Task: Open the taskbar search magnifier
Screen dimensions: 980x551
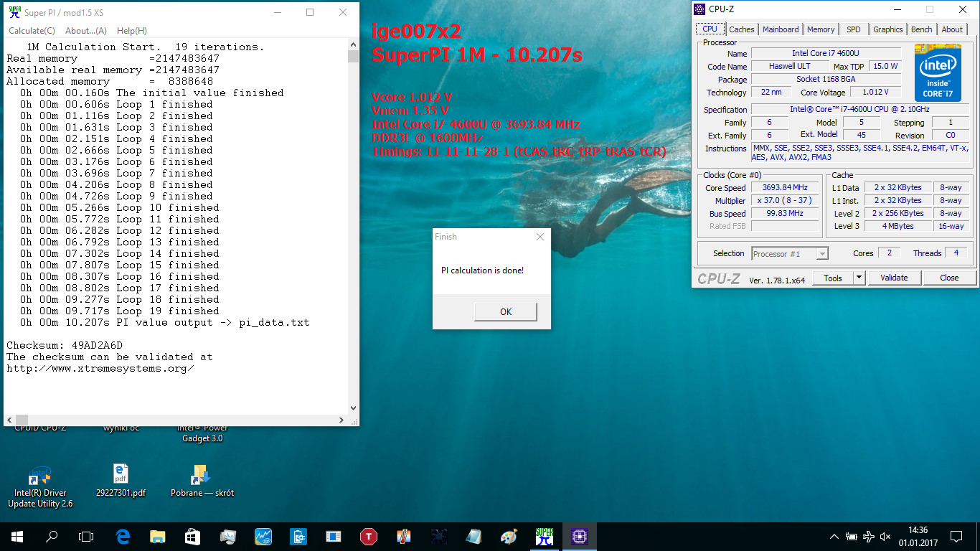Action: tap(52, 536)
